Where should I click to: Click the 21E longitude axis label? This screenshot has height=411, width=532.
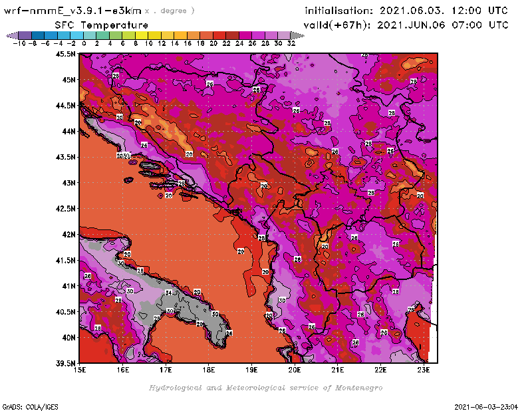[x=338, y=370]
